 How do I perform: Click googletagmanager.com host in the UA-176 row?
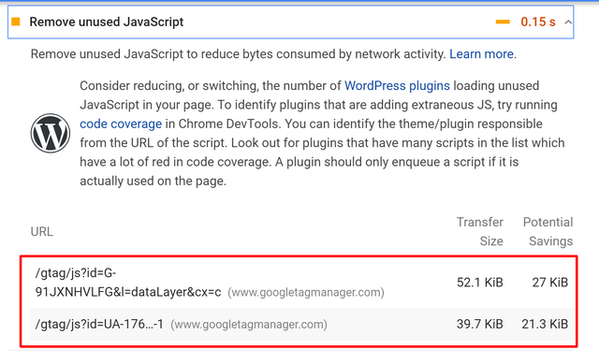249,325
